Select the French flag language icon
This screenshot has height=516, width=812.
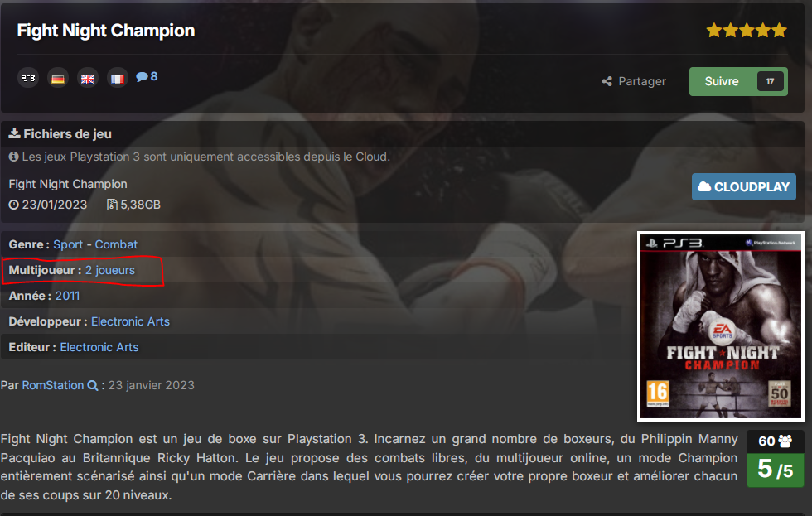coord(118,79)
